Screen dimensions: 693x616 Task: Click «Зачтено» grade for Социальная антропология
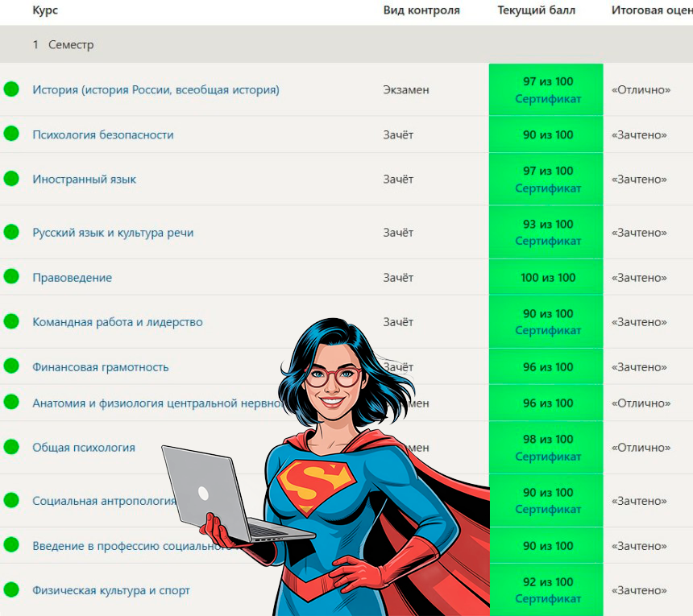coord(639,501)
